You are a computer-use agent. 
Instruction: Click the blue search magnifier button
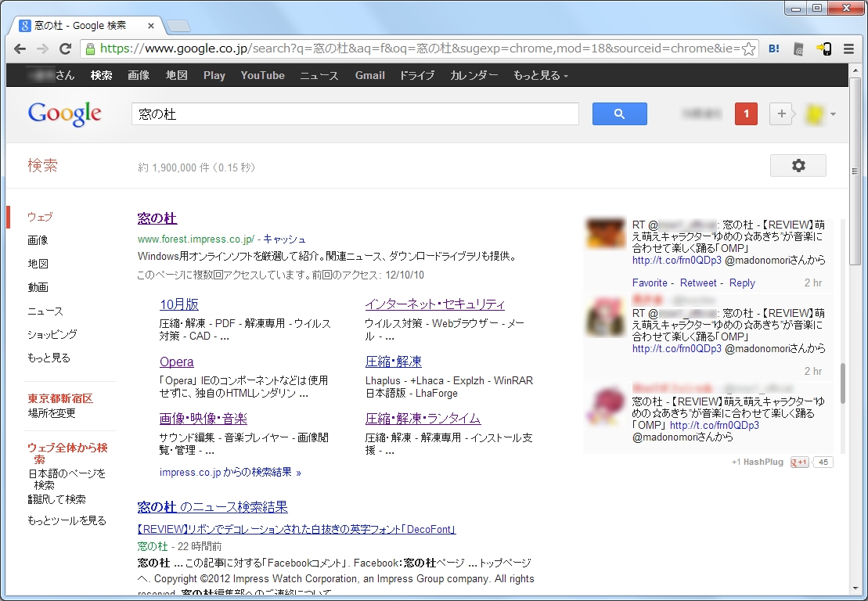tap(619, 113)
